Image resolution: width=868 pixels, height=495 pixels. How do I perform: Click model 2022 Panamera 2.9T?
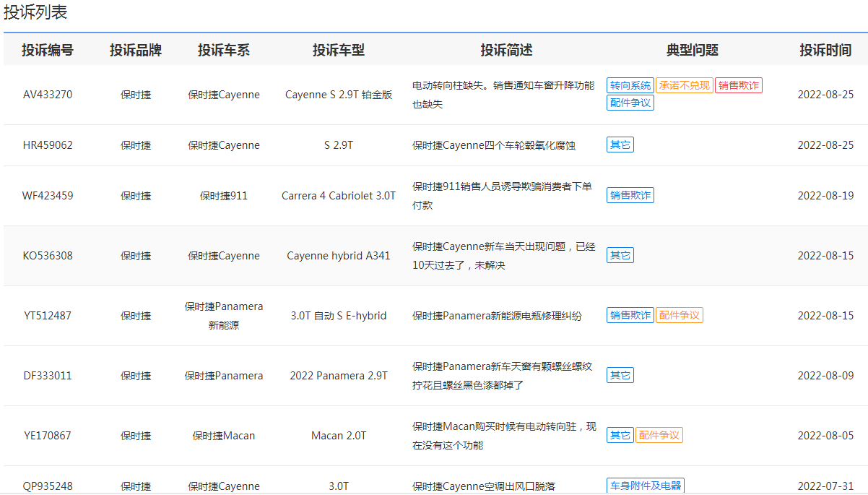pyautogui.click(x=339, y=376)
